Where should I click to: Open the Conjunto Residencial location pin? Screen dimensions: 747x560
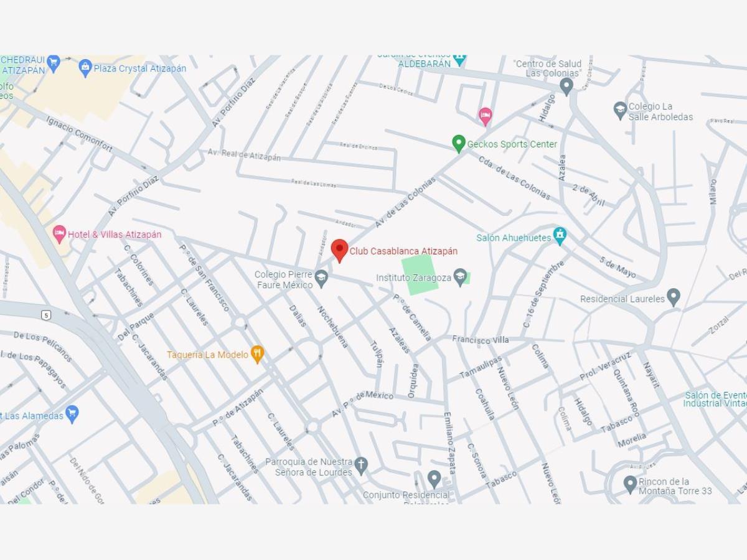[x=434, y=479]
